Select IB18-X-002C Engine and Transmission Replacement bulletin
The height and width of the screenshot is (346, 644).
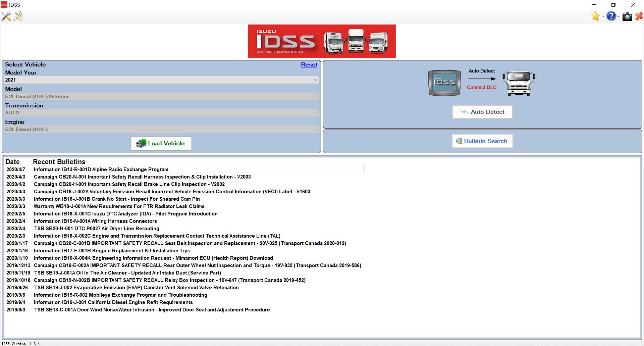(185, 236)
